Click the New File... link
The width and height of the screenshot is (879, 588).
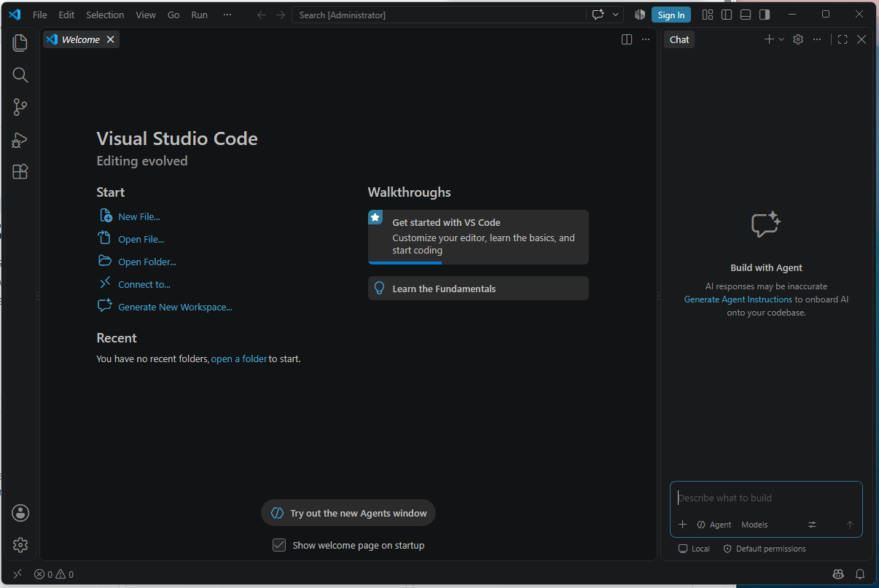click(x=139, y=216)
